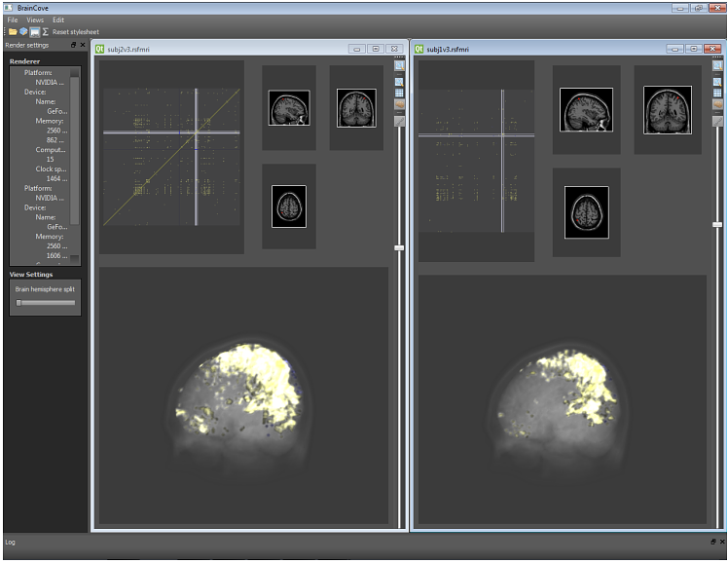
Task: Click the grid matrix icon in subj2v3
Action: (x=399, y=93)
